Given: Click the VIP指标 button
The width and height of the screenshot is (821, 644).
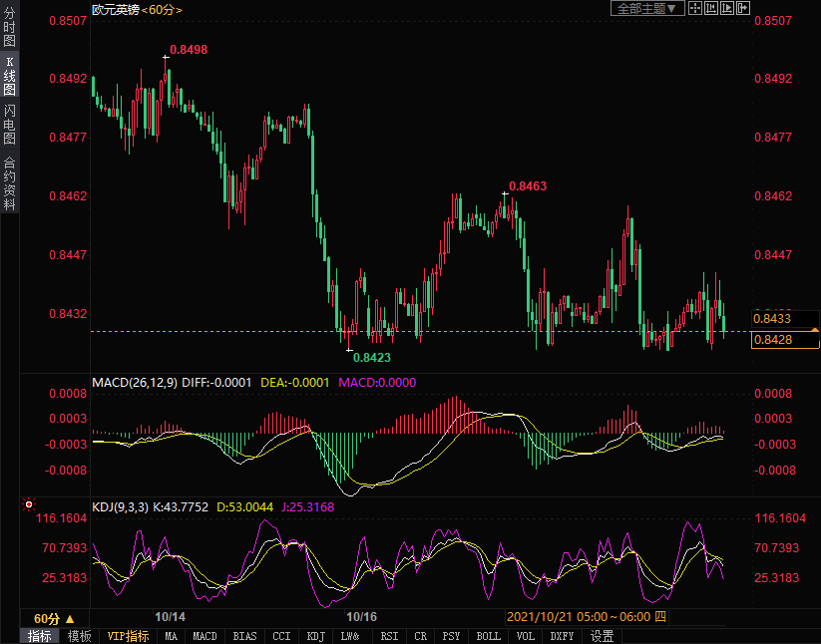Looking at the screenshot, I should click(x=127, y=636).
